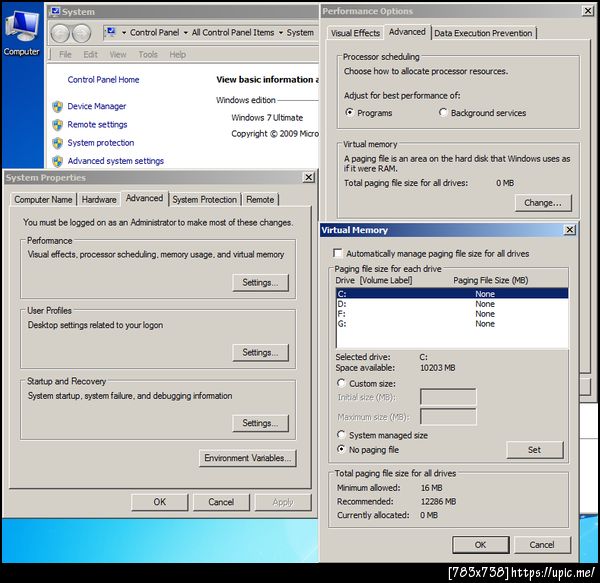This screenshot has width=600, height=583.
Task: Click Apply in System Properties
Action: 283,502
